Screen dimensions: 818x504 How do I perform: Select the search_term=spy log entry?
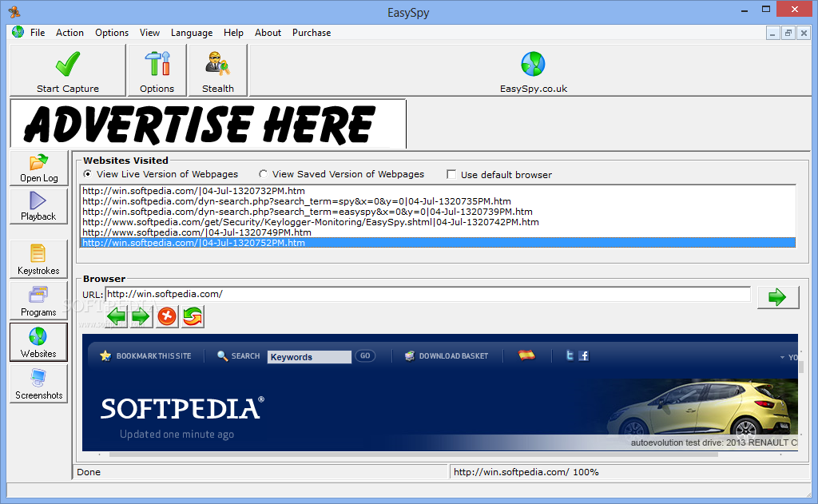(x=438, y=200)
